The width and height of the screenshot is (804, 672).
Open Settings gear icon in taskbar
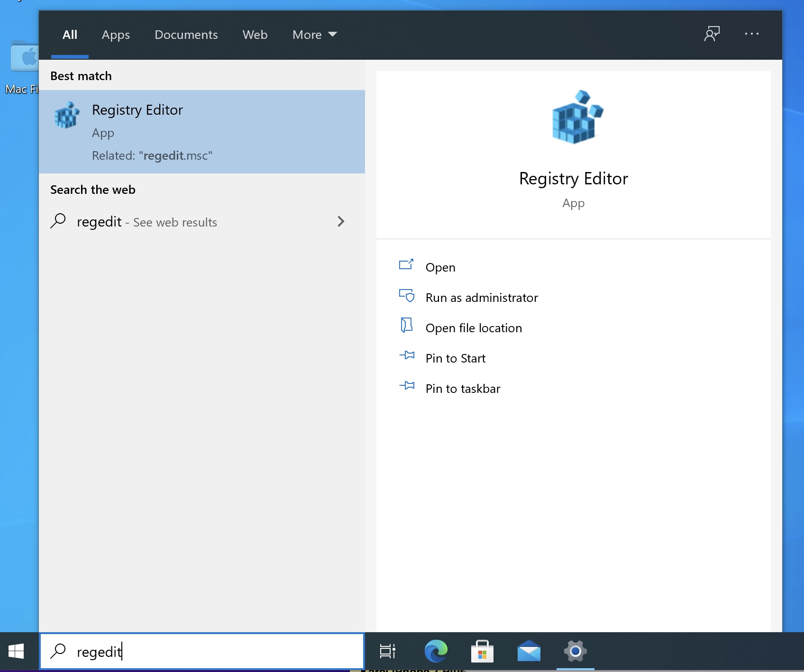[x=575, y=651]
